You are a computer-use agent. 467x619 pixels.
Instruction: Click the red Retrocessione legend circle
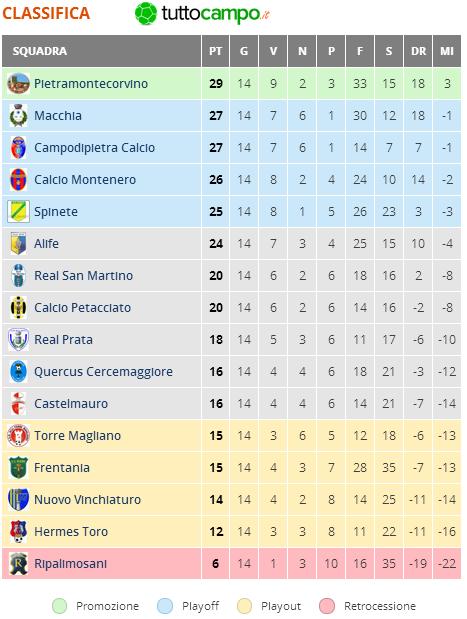(x=327, y=606)
